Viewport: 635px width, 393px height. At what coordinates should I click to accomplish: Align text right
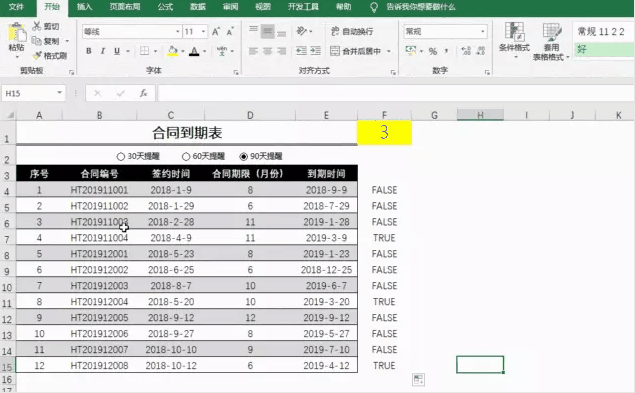(281, 51)
